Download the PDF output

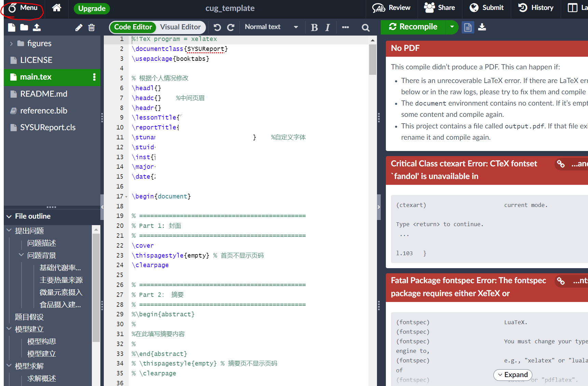pos(482,27)
